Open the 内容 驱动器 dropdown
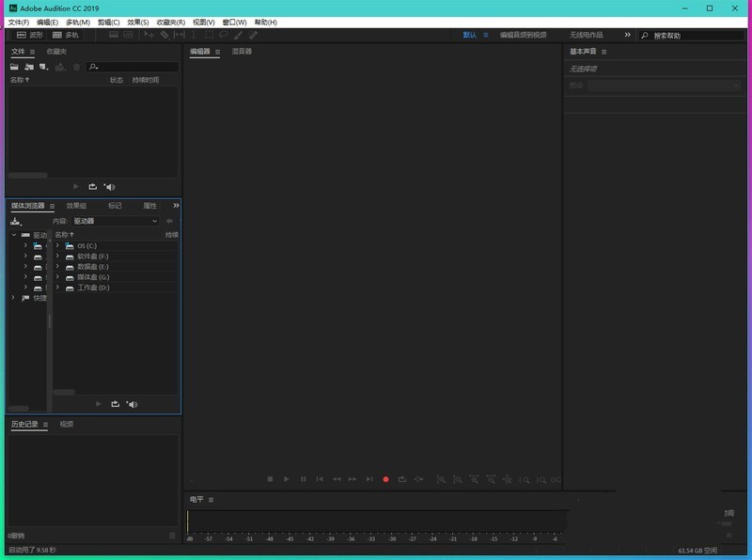 click(x=116, y=221)
